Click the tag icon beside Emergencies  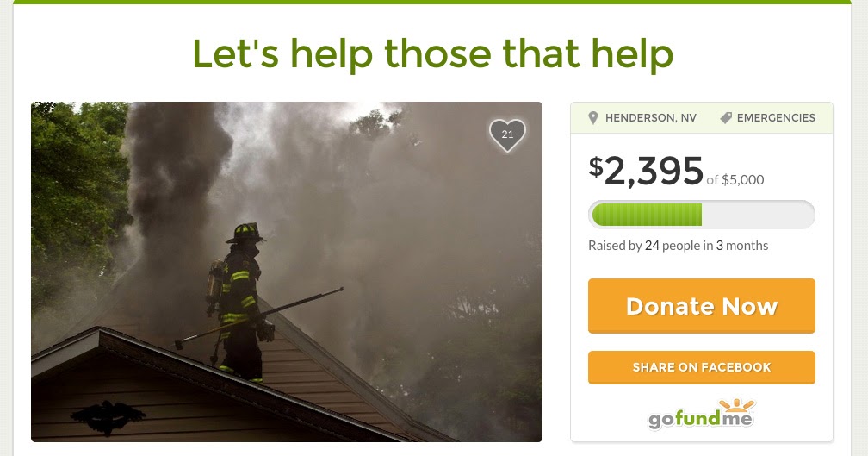click(726, 117)
